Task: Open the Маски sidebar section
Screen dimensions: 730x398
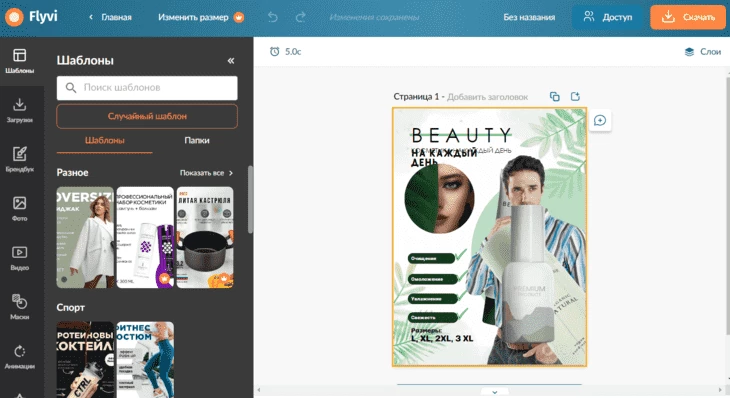Action: [x=20, y=307]
